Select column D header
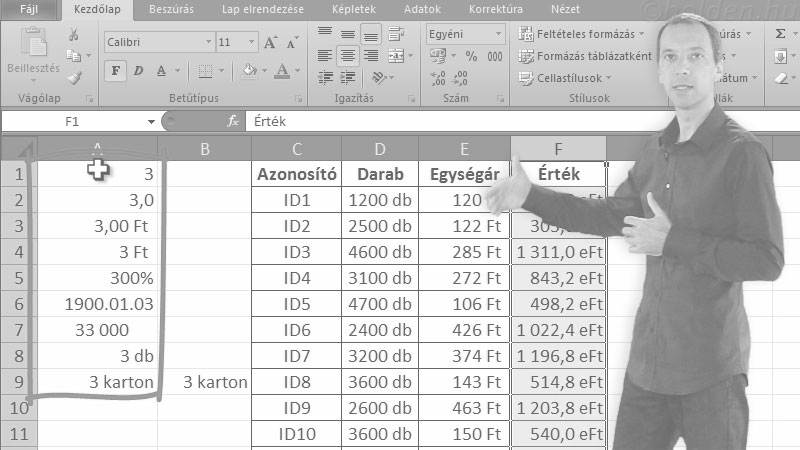 point(380,149)
